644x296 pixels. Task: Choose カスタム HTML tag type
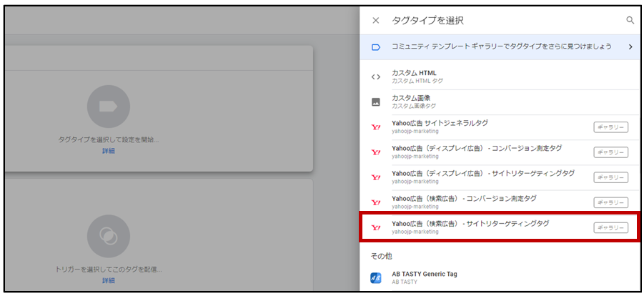click(500, 77)
